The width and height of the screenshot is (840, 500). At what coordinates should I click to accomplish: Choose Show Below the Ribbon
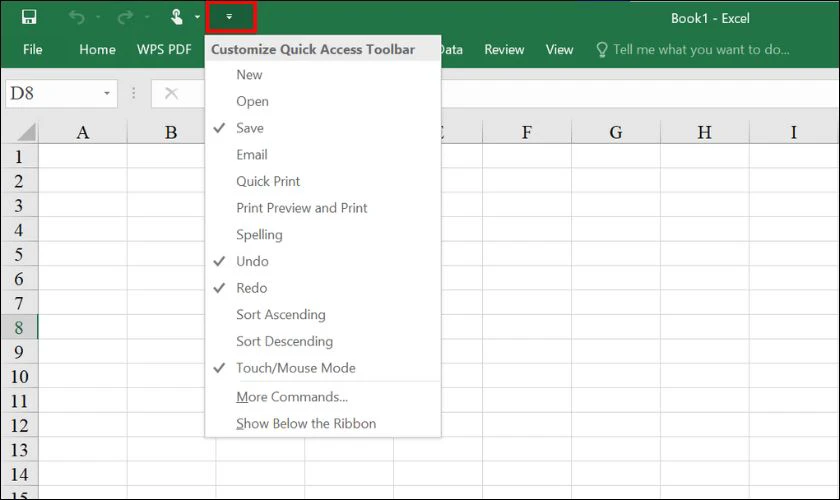[x=323, y=423]
